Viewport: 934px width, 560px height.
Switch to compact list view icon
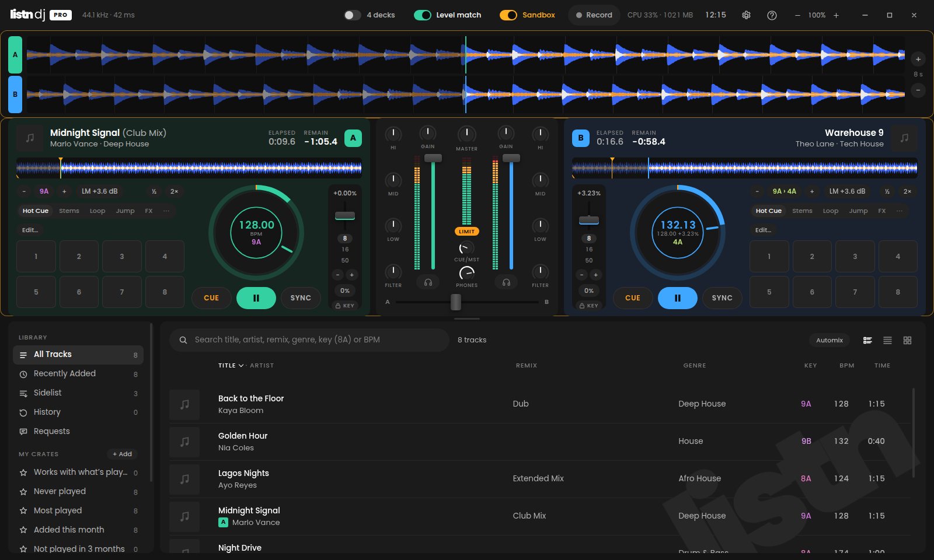887,340
